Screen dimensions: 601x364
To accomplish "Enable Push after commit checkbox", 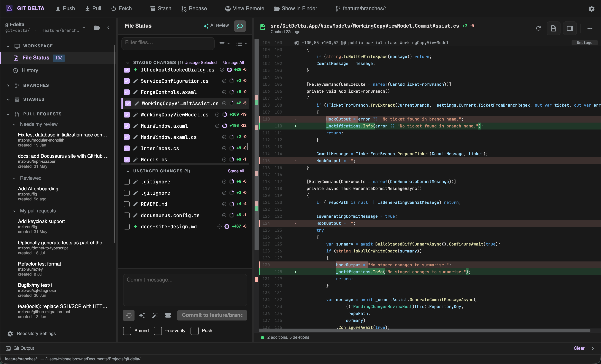I will 194,331.
